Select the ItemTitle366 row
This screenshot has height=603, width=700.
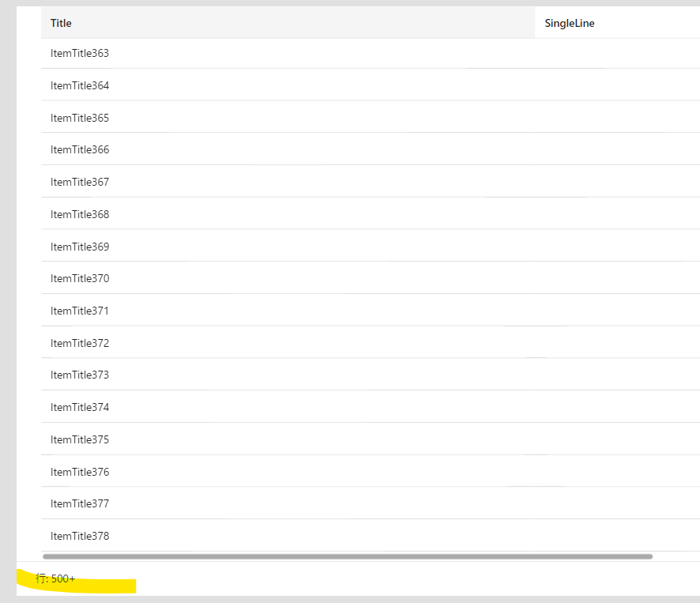coord(371,149)
